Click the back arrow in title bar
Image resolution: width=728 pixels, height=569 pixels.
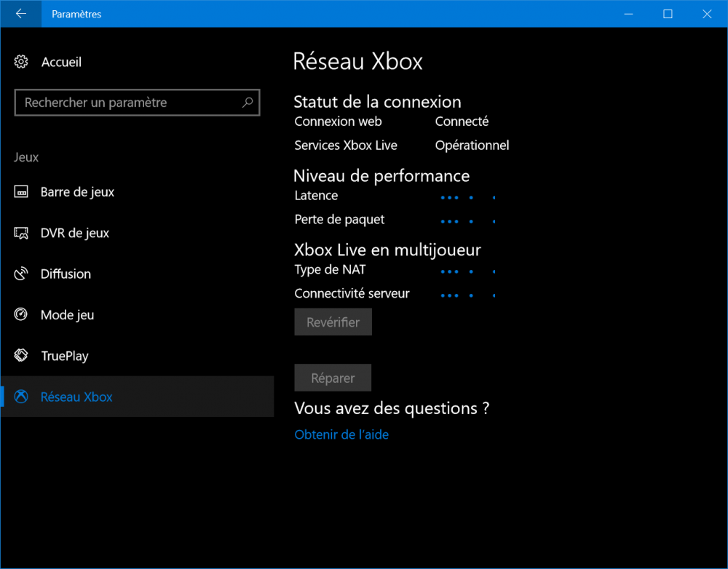click(21, 14)
